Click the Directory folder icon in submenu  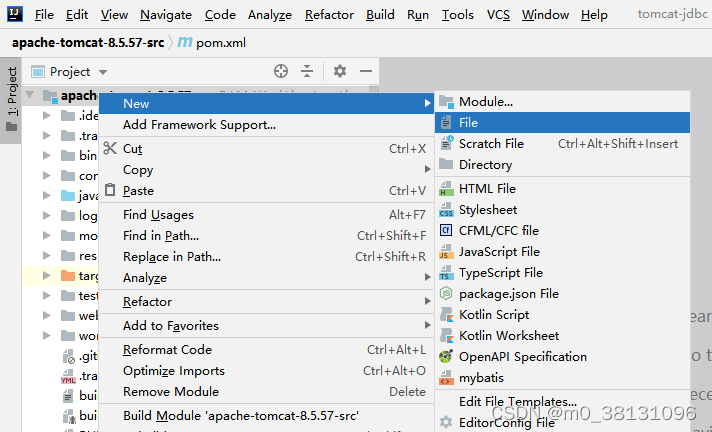coord(446,164)
